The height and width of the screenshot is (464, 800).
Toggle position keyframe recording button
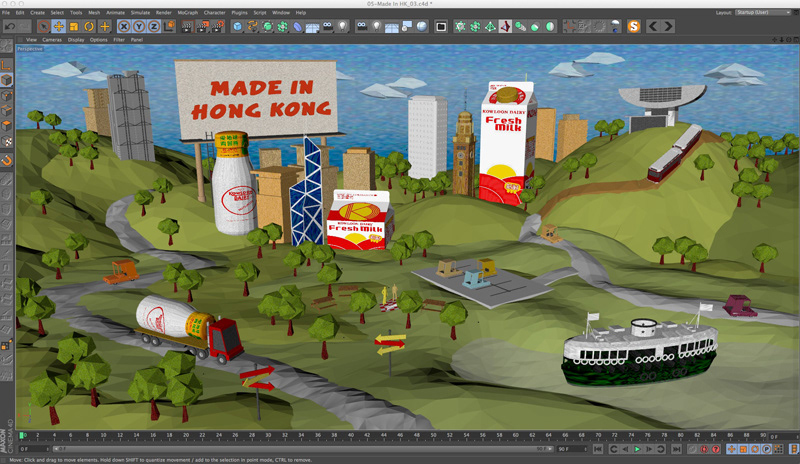pos(731,449)
